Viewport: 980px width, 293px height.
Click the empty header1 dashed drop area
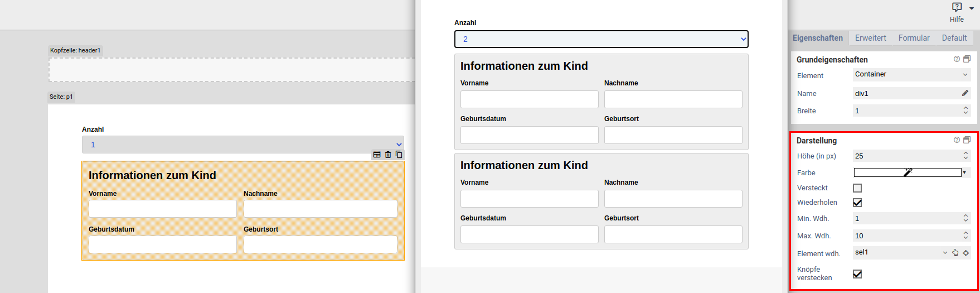tap(232, 70)
